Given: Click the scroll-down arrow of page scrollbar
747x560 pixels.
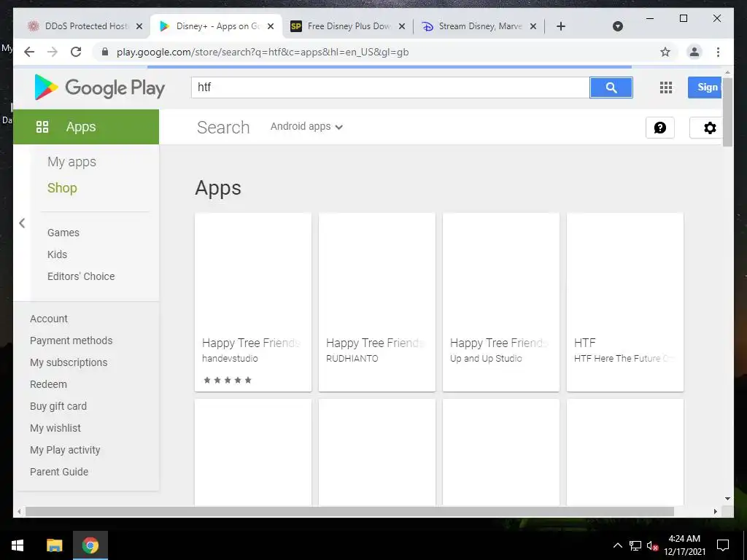Looking at the screenshot, I should [x=727, y=499].
